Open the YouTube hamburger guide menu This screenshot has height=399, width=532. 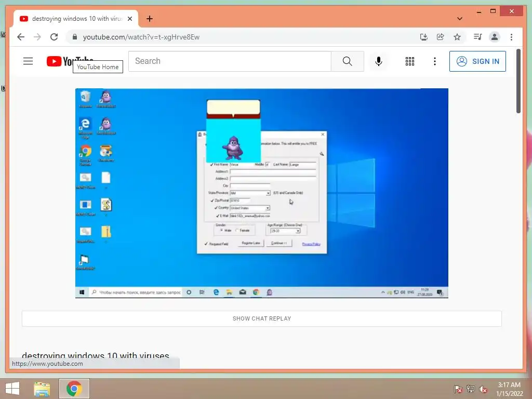coord(28,61)
